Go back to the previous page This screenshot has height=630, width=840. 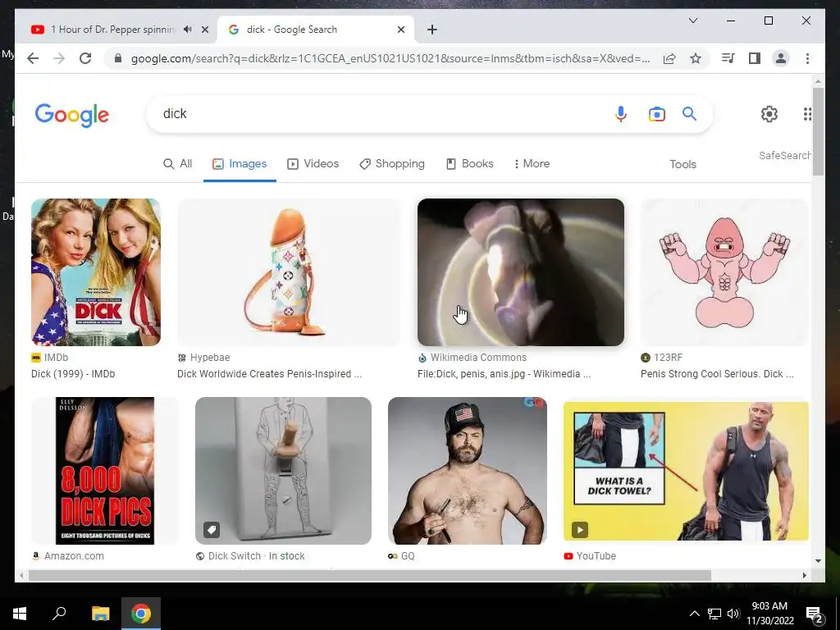[33, 58]
